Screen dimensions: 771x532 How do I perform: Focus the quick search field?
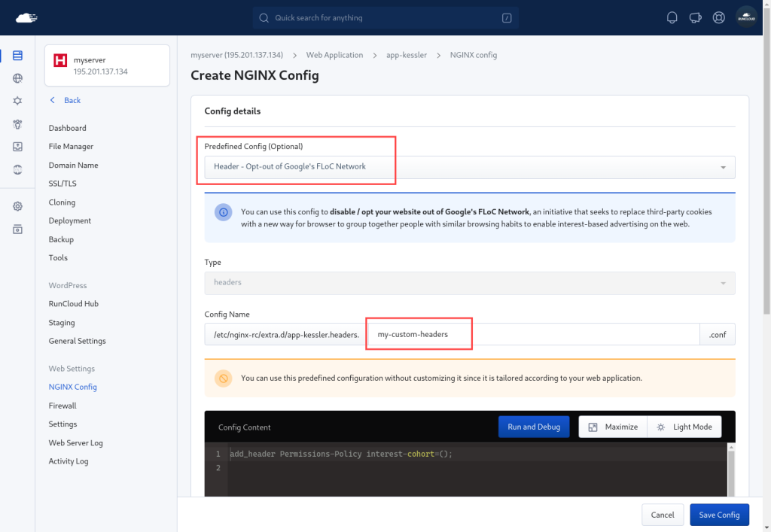[x=385, y=18]
